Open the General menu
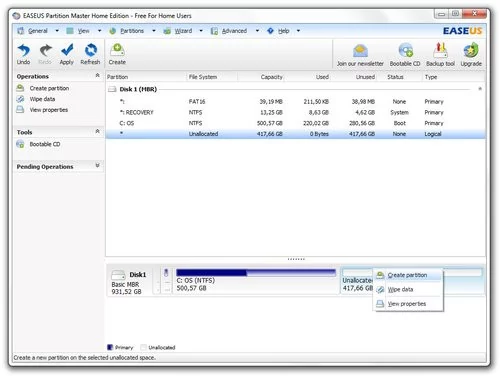500x376 pixels. (38, 31)
